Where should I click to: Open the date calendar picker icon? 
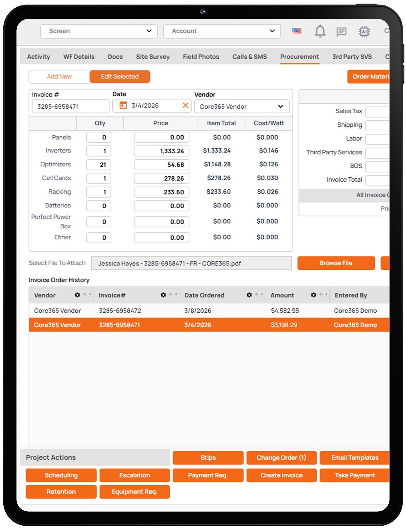click(123, 105)
